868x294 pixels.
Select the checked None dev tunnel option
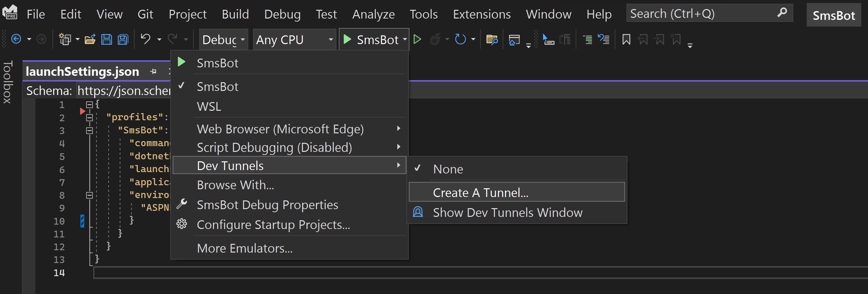point(517,169)
